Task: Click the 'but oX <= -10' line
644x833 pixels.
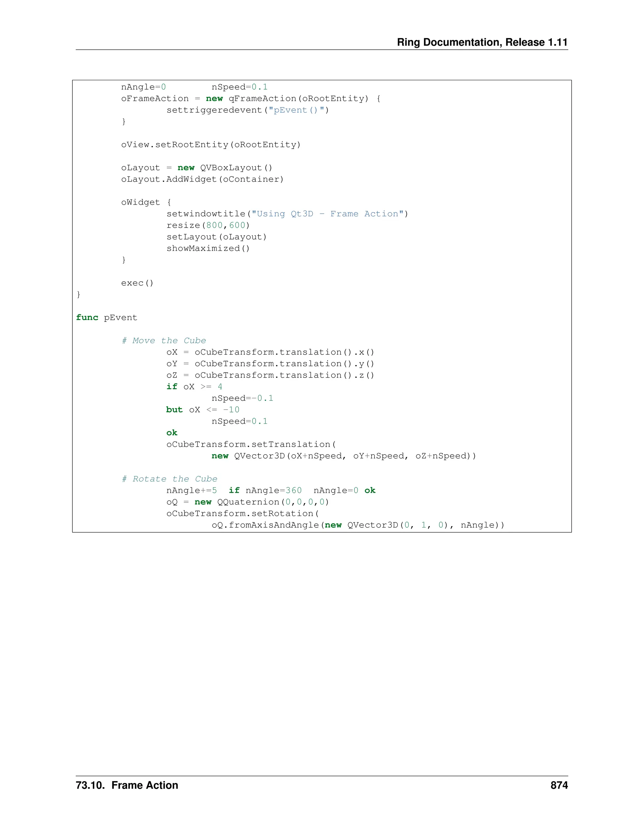Action: pyautogui.click(x=203, y=410)
